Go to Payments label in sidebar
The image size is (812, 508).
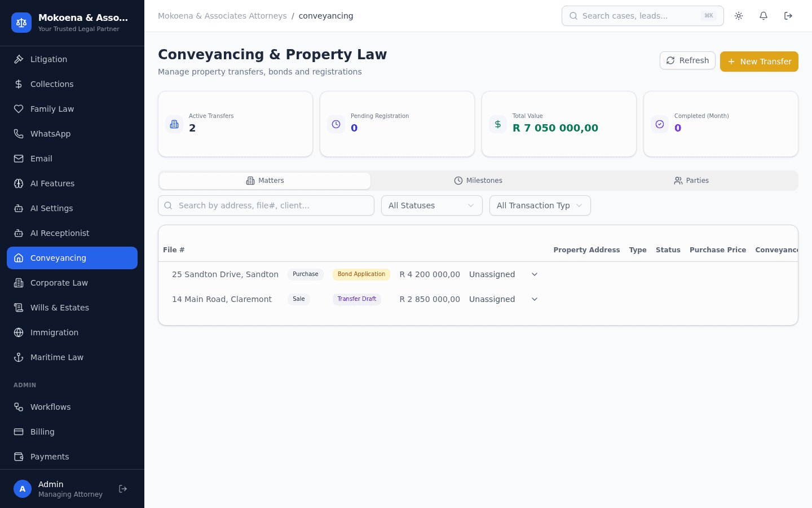click(x=50, y=457)
